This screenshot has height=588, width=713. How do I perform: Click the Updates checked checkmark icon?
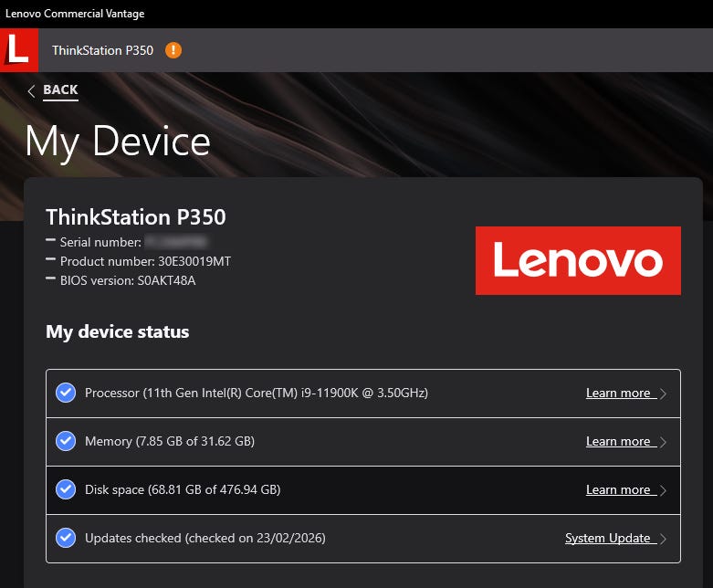[x=66, y=538]
